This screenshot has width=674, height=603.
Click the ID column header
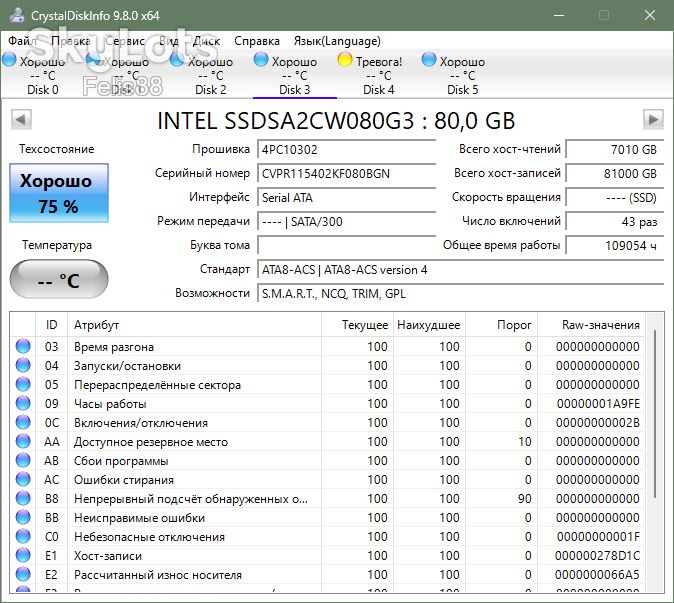pos(51,325)
